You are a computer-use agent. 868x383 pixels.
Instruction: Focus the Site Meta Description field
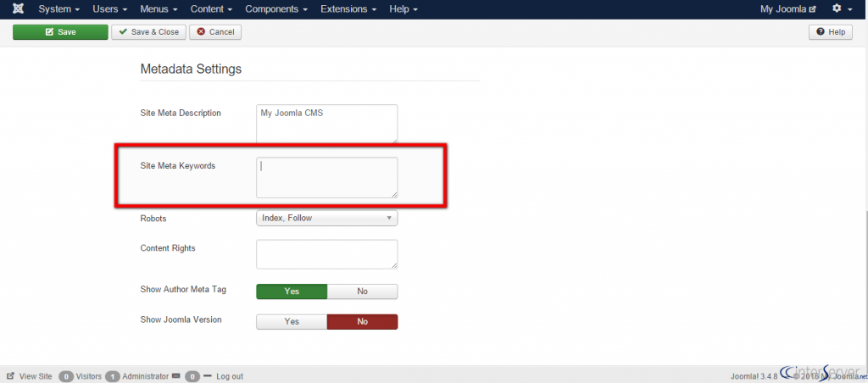tap(326, 124)
